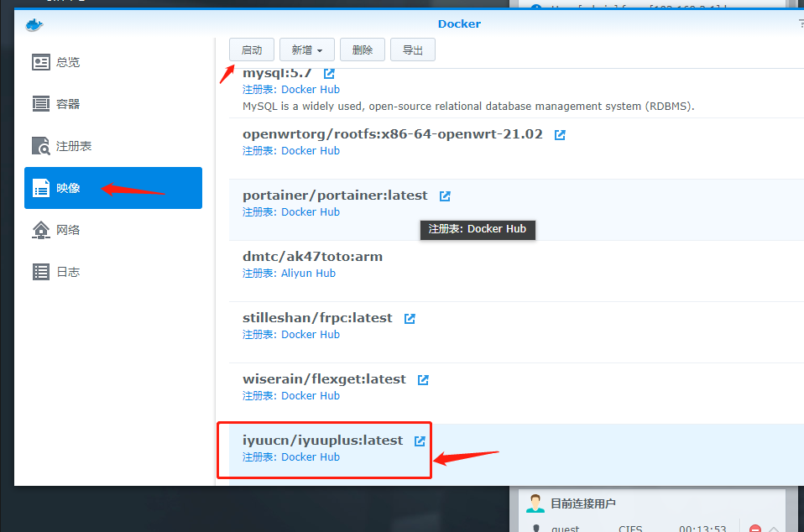Click Docker Hub link under iyuucn/iyuuplus:latest
804x532 pixels.
click(x=311, y=456)
